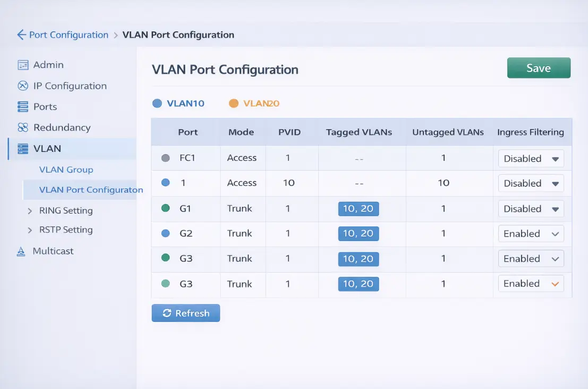Open Ingress Filtering dropdown for port G2
Screen dimensions: 588x389
[x=531, y=234]
